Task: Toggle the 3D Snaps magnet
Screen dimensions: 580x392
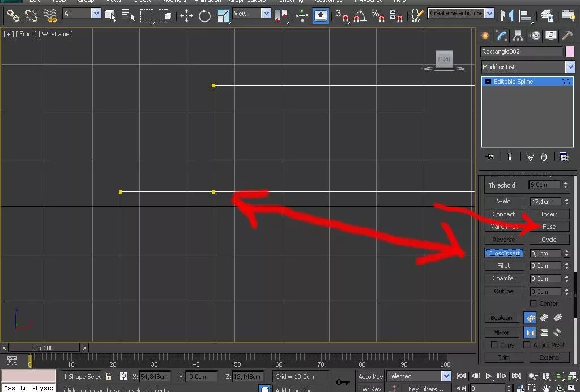Action: (342, 15)
